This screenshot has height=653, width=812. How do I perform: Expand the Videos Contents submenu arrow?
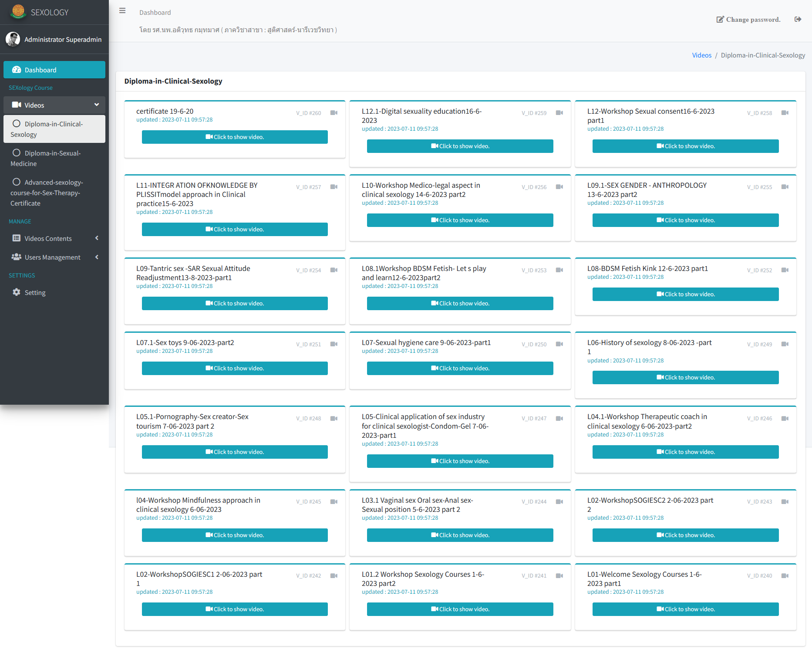point(97,238)
